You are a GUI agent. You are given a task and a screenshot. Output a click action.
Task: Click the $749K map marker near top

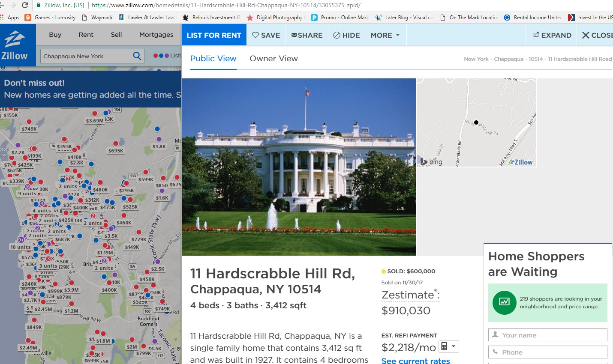click(29, 128)
